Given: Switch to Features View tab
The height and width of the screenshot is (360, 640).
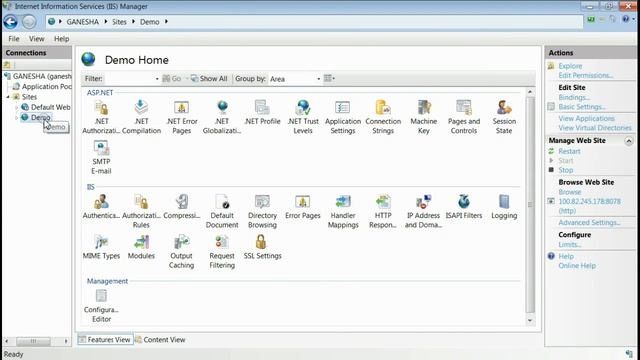Looking at the screenshot, I should coord(105,340).
